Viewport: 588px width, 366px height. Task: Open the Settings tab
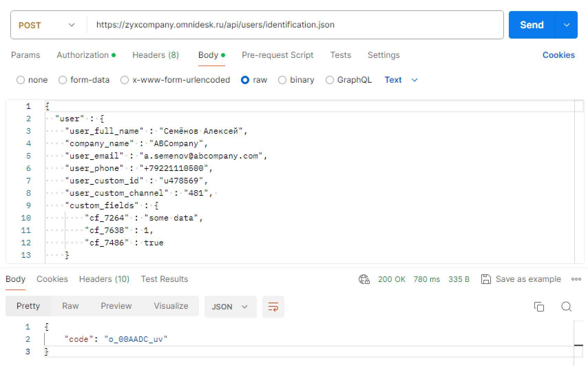pos(384,55)
